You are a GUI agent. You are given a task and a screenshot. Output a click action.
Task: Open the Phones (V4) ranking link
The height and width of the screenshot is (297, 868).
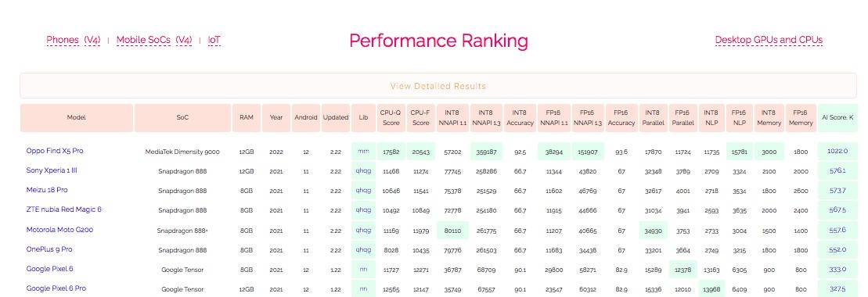[x=73, y=41]
